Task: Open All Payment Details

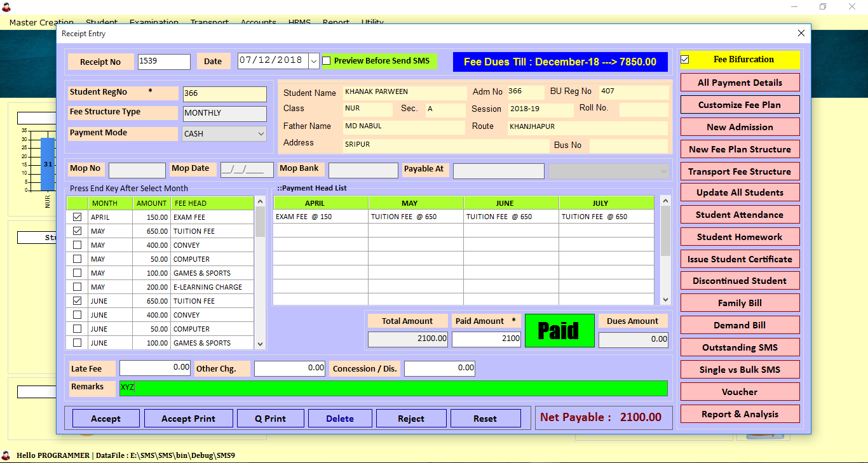Action: [x=740, y=83]
